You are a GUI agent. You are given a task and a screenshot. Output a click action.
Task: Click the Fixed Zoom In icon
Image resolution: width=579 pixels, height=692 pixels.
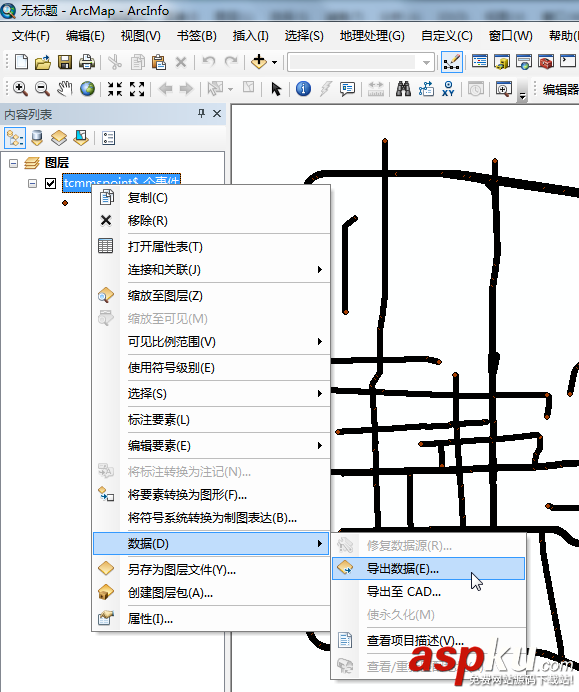115,89
